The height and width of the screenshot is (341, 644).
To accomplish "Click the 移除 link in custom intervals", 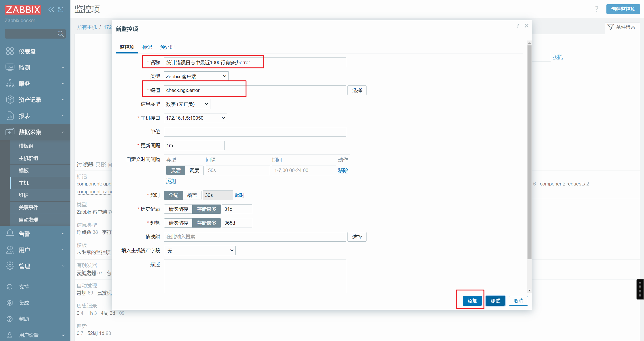I will (343, 170).
